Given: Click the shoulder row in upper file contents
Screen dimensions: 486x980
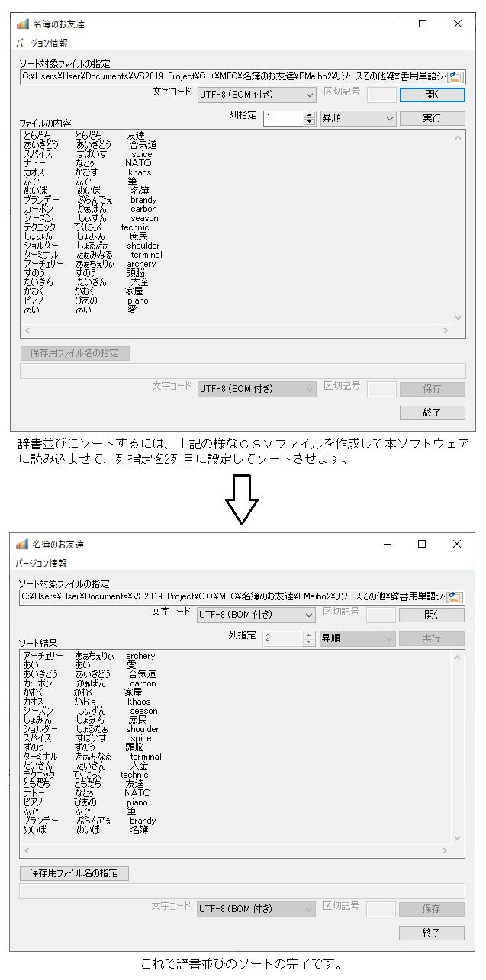Looking at the screenshot, I should pos(92,246).
